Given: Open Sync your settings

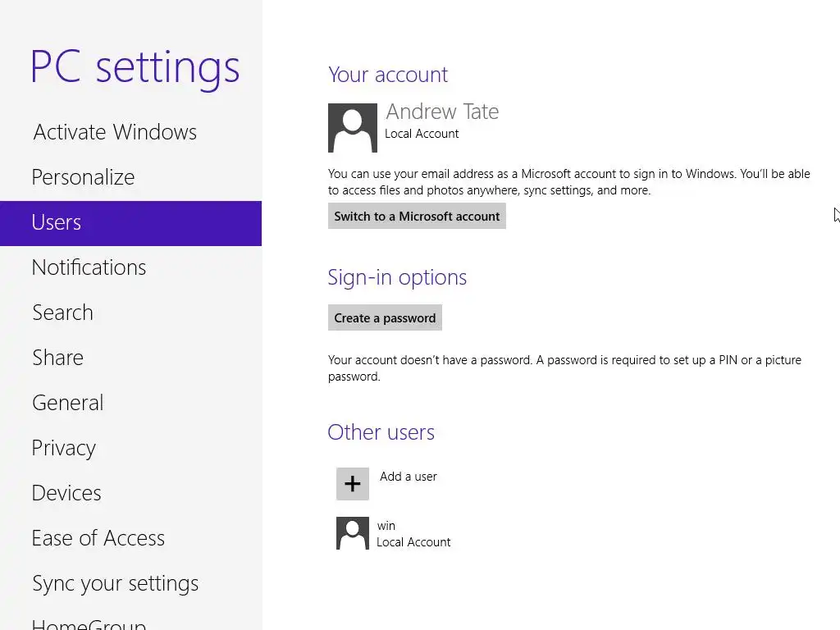Looking at the screenshot, I should coord(115,583).
